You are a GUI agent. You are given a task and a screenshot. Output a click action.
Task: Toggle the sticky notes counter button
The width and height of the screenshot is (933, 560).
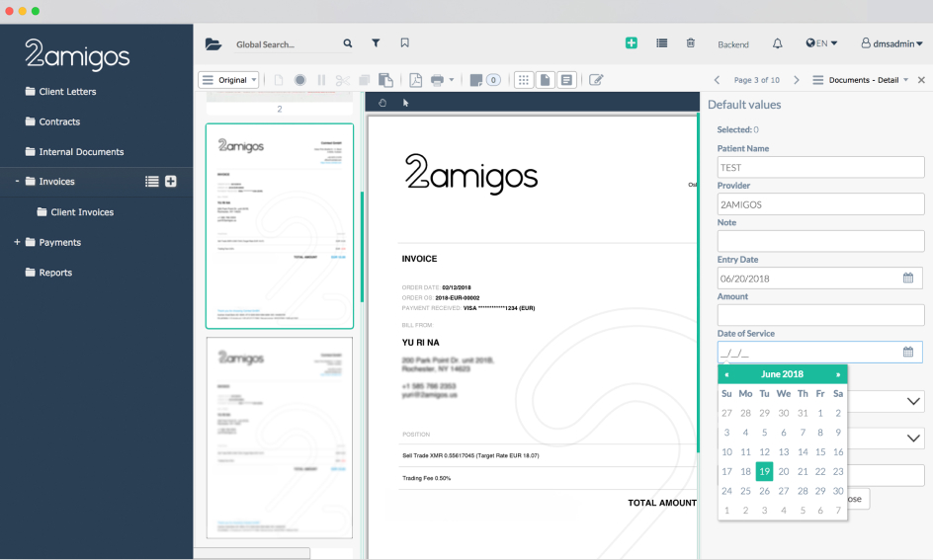484,80
